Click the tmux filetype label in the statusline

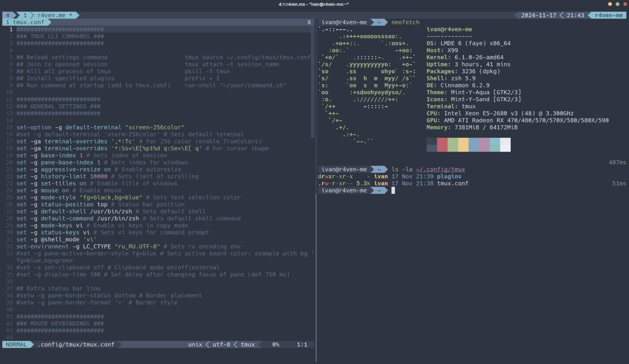[x=247, y=344]
